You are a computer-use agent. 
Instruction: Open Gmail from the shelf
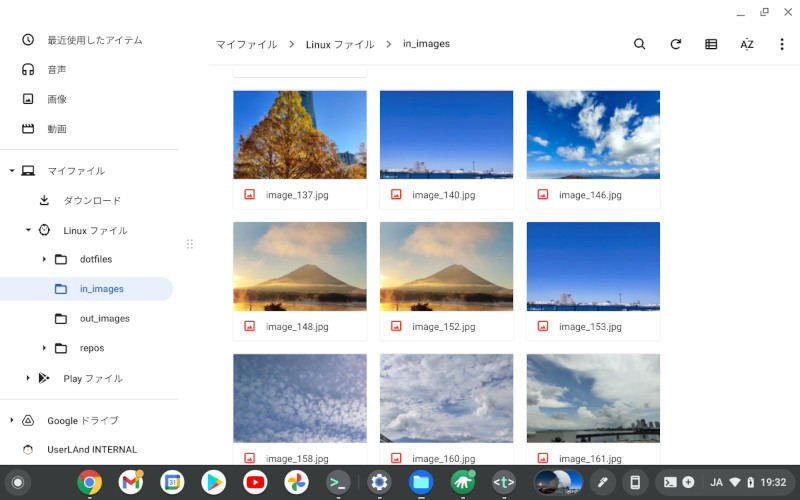point(131,482)
